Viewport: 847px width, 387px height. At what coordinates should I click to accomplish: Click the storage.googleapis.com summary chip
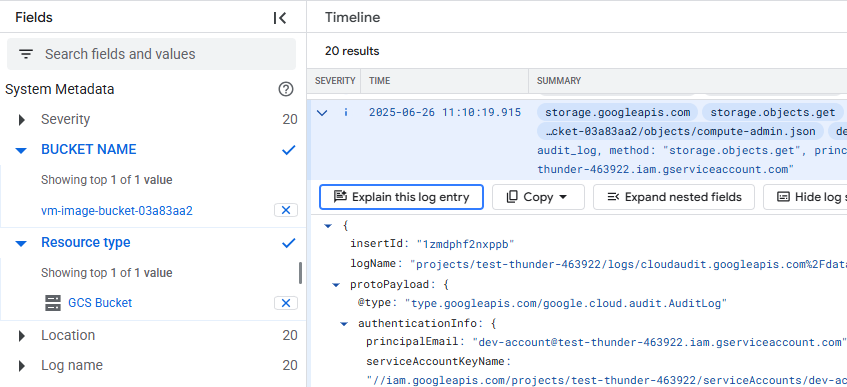point(617,112)
